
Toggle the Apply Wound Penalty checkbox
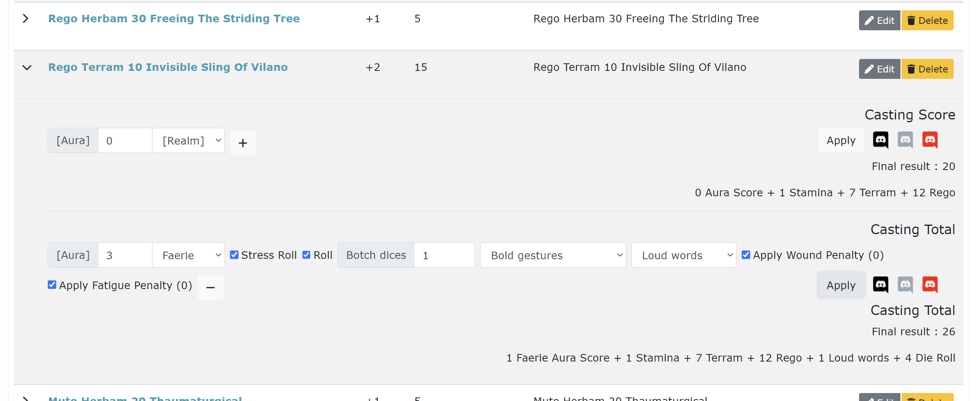(746, 255)
